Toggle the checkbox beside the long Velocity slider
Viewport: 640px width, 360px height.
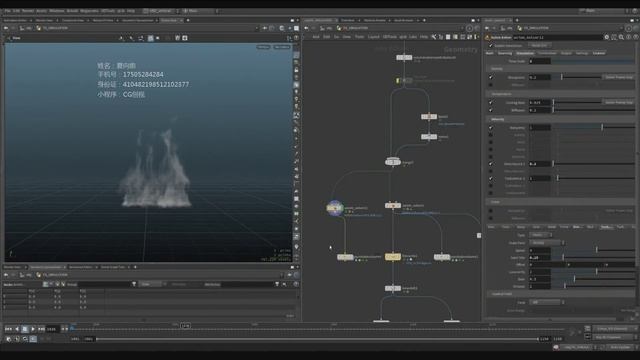[491, 127]
